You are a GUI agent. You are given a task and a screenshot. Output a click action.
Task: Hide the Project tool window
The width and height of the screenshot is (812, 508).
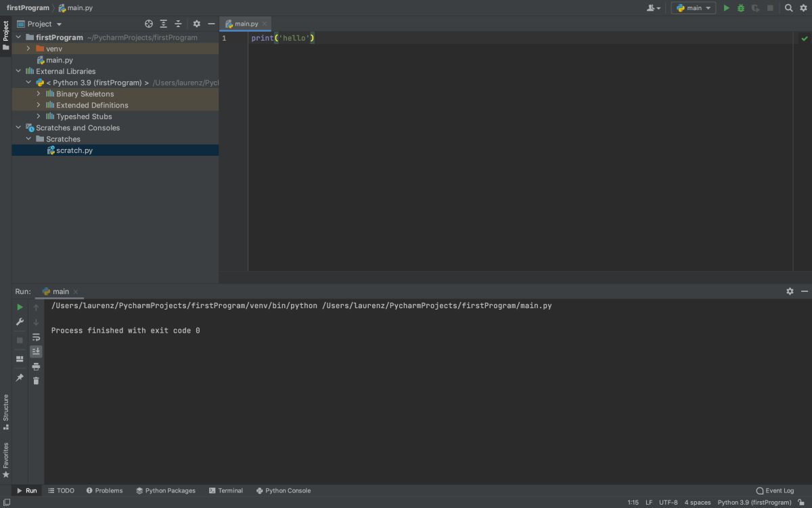(211, 24)
